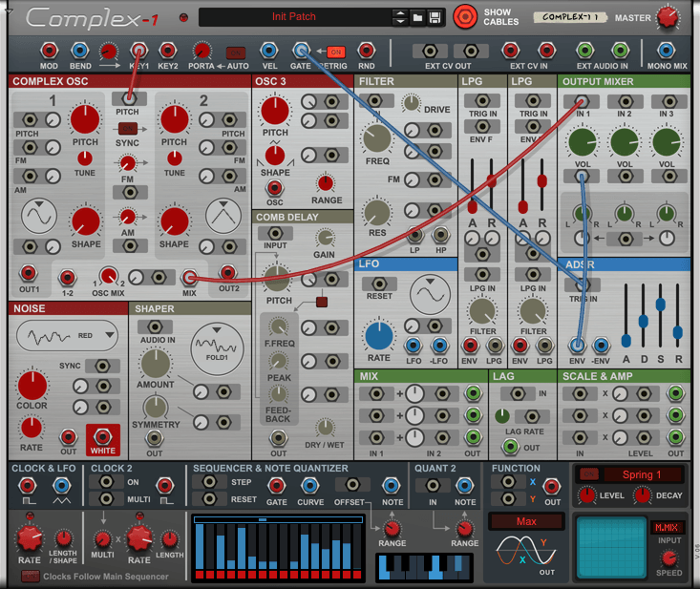Click the sequencer NOTE output jack
Image resolution: width=700 pixels, height=589 pixels.
392,486
